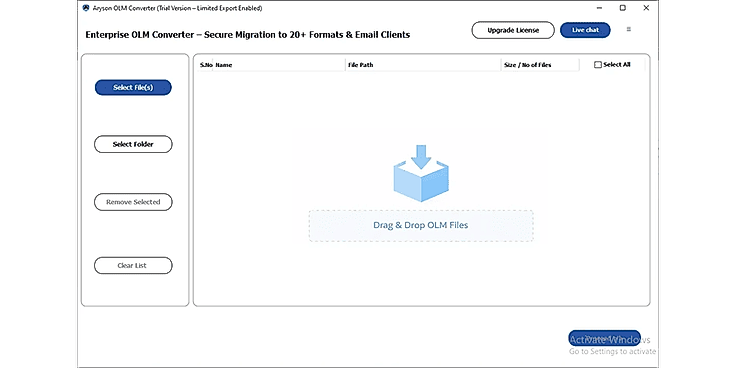
Task: Close the Aryson OLM Converter window
Action: pos(646,8)
